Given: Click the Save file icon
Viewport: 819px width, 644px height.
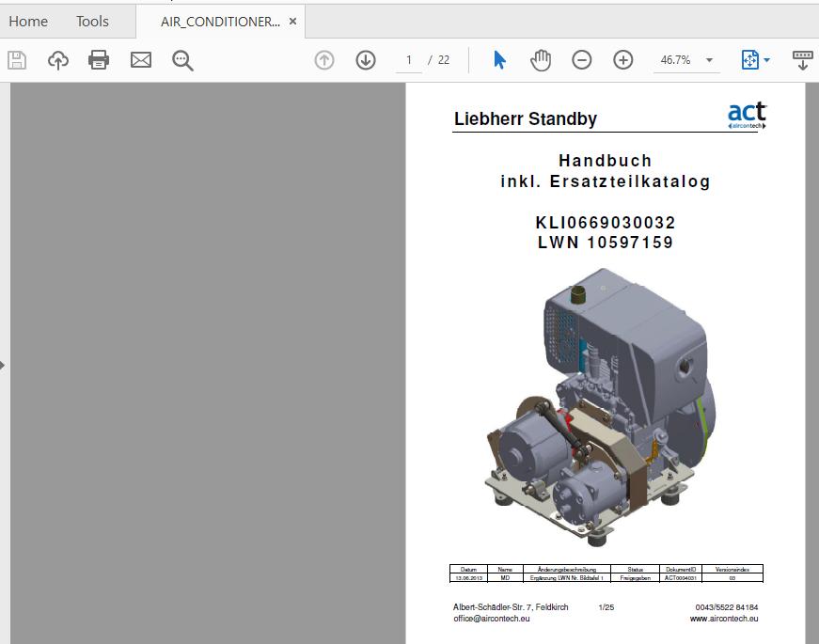Looking at the screenshot, I should (x=17, y=60).
